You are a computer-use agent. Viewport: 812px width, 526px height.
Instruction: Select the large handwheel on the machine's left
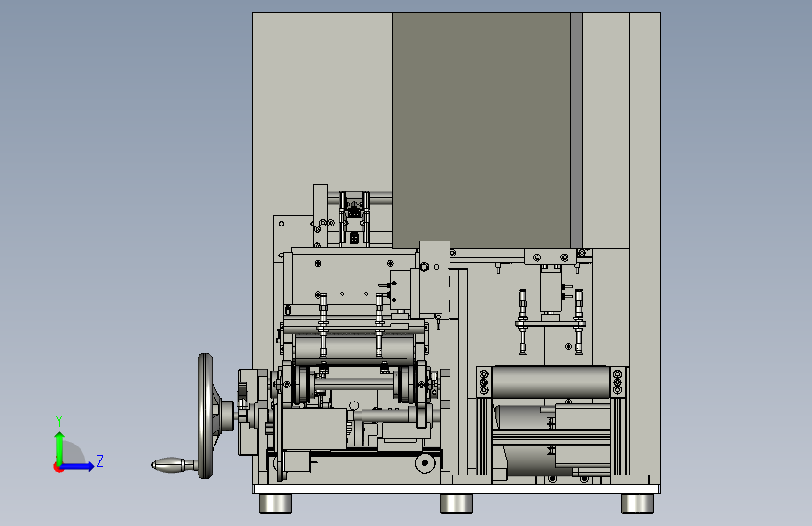coord(206,416)
